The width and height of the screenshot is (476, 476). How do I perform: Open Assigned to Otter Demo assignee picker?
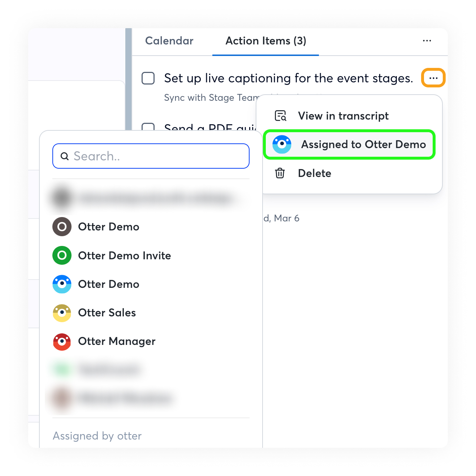point(349,144)
